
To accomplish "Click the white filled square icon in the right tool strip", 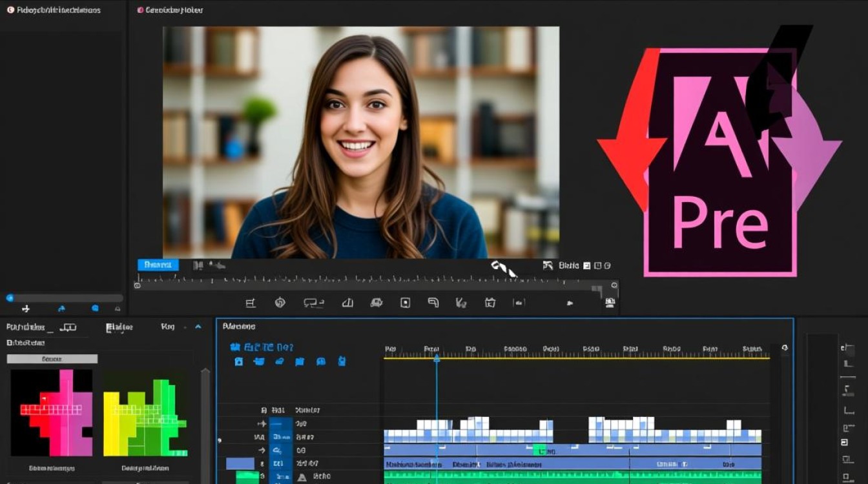I will [844, 442].
